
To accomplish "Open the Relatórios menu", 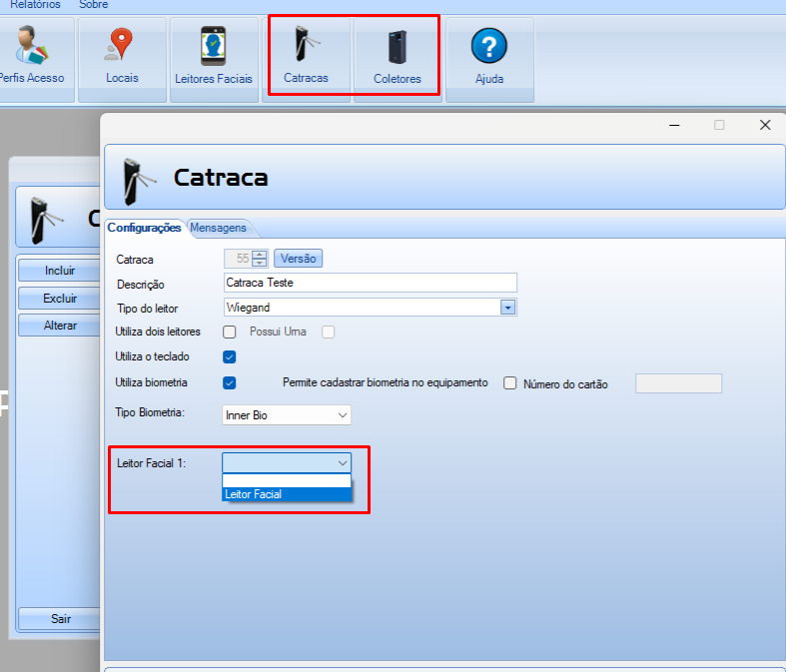I will tap(35, 5).
